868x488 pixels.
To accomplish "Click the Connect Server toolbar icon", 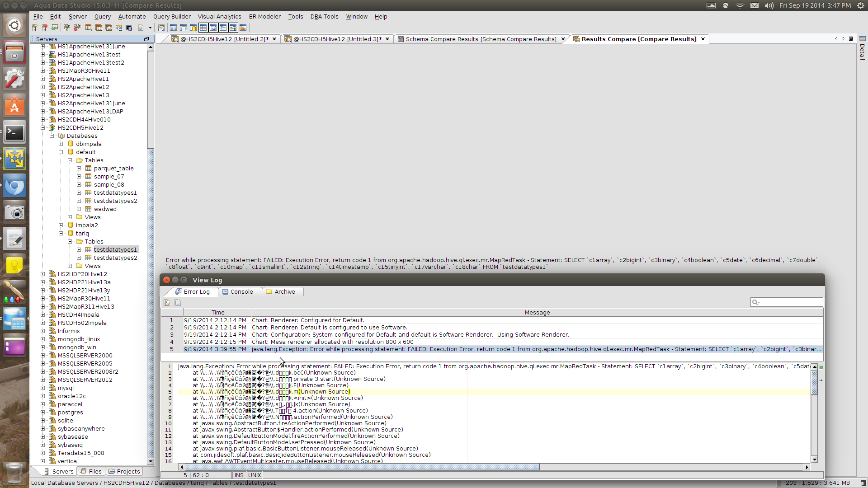I will 66,28.
